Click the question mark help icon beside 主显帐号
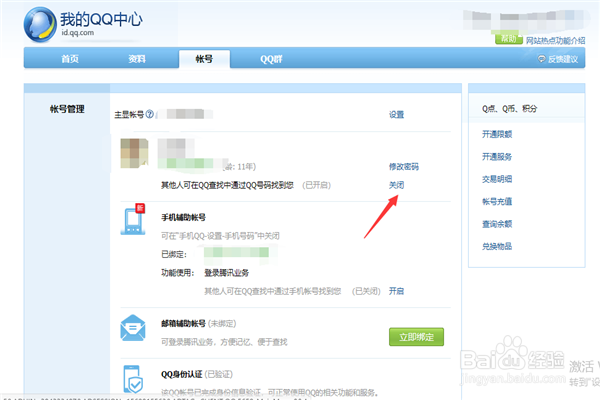This screenshot has height=400, width=600. [150, 114]
